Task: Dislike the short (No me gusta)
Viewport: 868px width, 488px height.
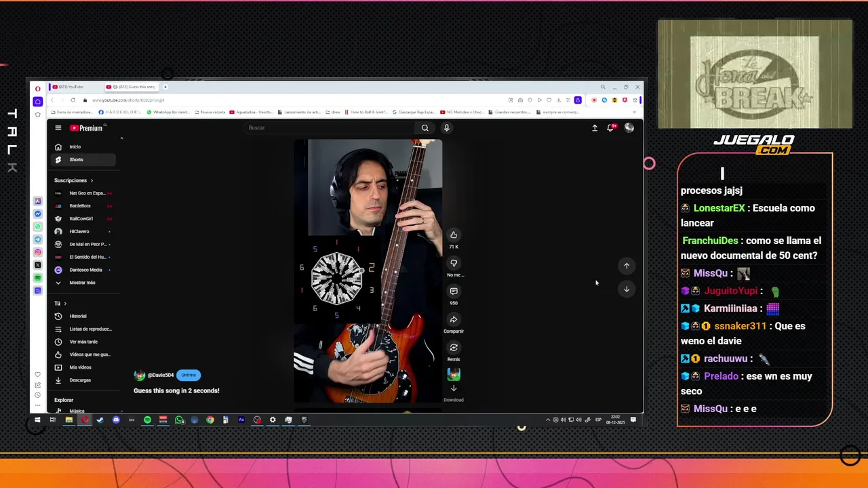Action: click(x=454, y=263)
